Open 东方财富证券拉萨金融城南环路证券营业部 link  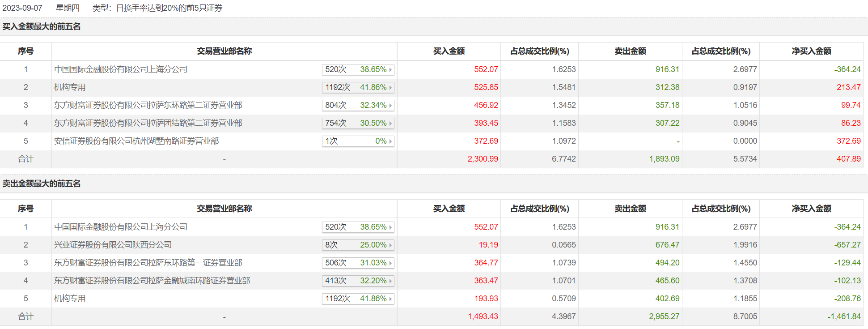(x=152, y=281)
